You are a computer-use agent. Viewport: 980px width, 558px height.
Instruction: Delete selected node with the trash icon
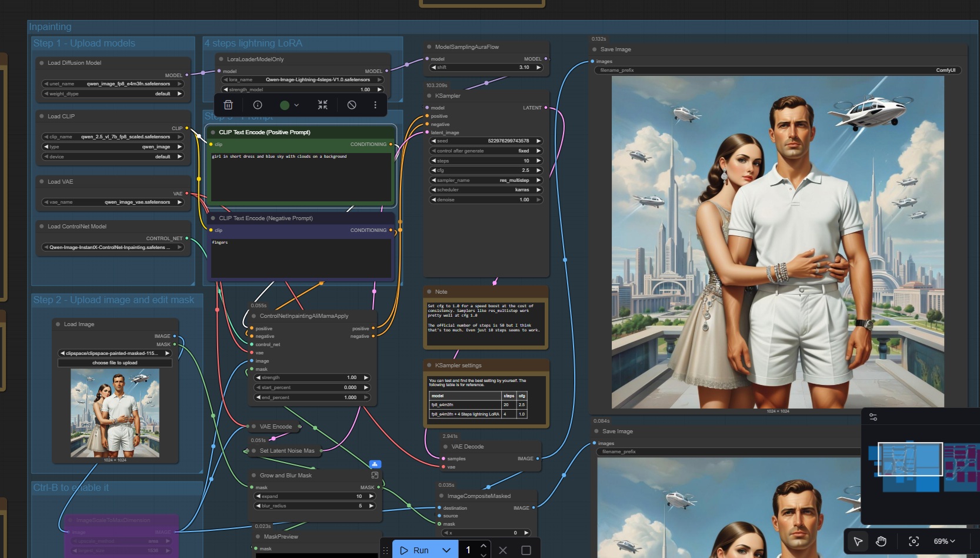pos(228,105)
